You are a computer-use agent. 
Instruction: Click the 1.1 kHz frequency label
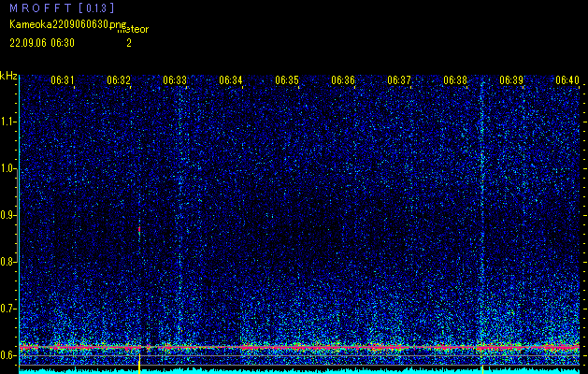coord(8,122)
